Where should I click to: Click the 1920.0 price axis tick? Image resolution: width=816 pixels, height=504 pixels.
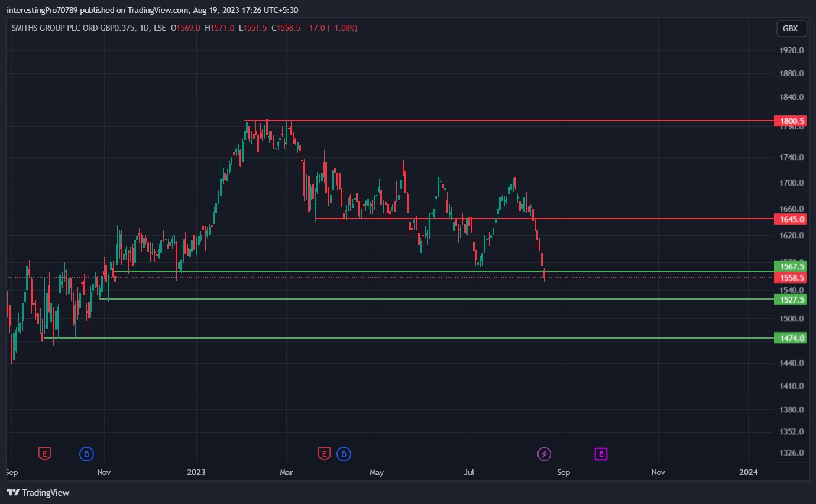coord(792,50)
